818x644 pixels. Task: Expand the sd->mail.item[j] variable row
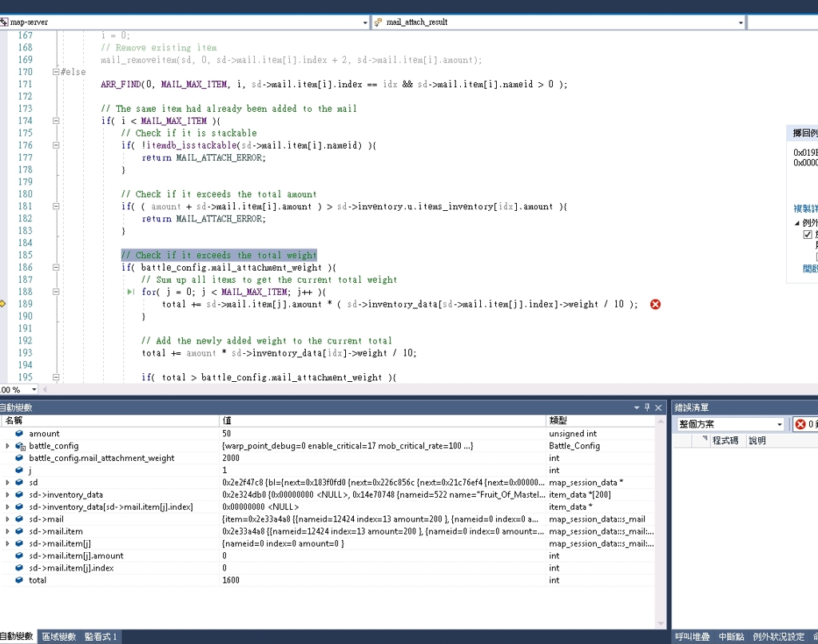point(7,544)
